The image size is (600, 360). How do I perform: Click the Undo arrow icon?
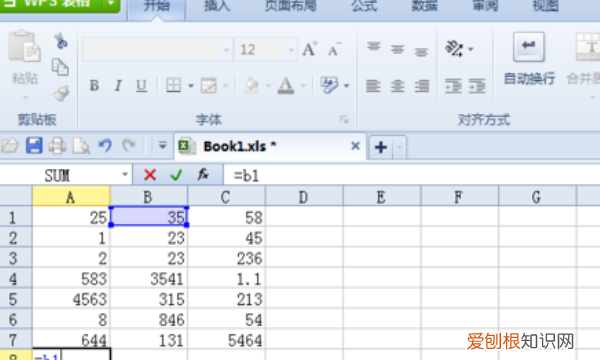click(105, 145)
